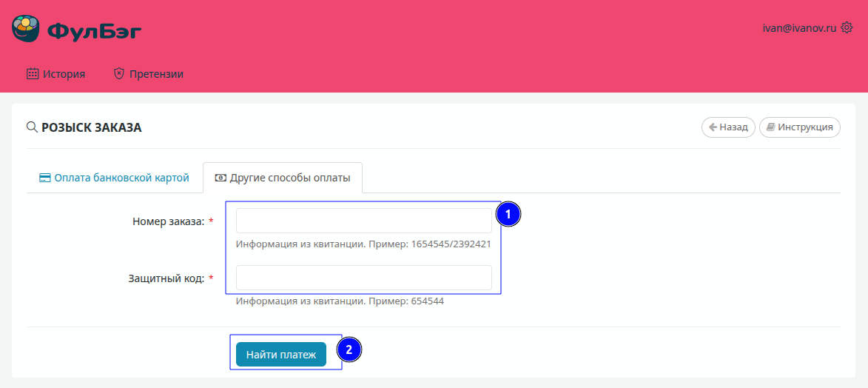This screenshot has width=868, height=388.
Task: Open settings via the gear icon
Action: tap(847, 27)
